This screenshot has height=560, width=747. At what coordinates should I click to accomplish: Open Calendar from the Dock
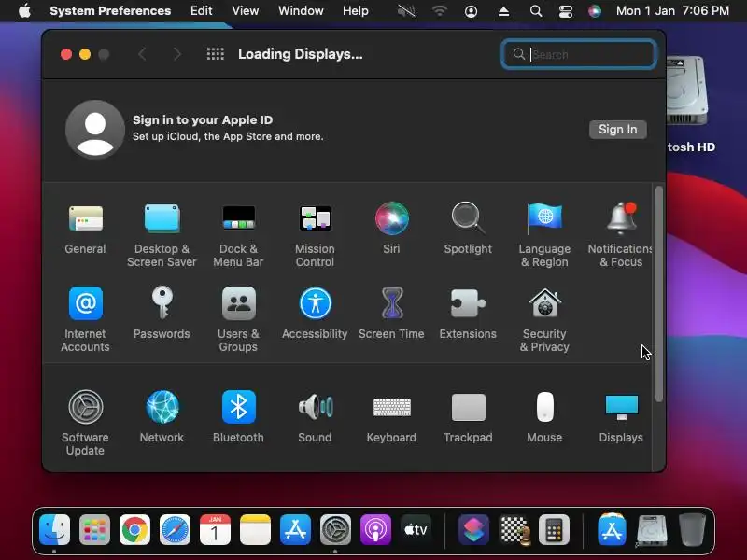pos(215,529)
